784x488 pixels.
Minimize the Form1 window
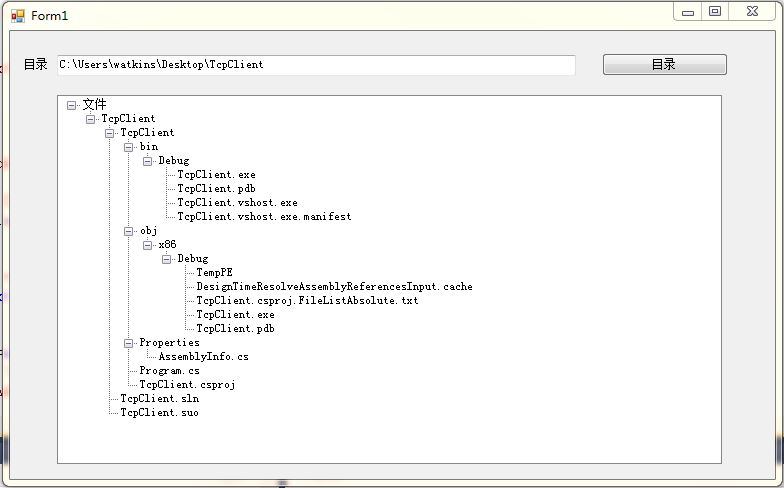point(688,12)
